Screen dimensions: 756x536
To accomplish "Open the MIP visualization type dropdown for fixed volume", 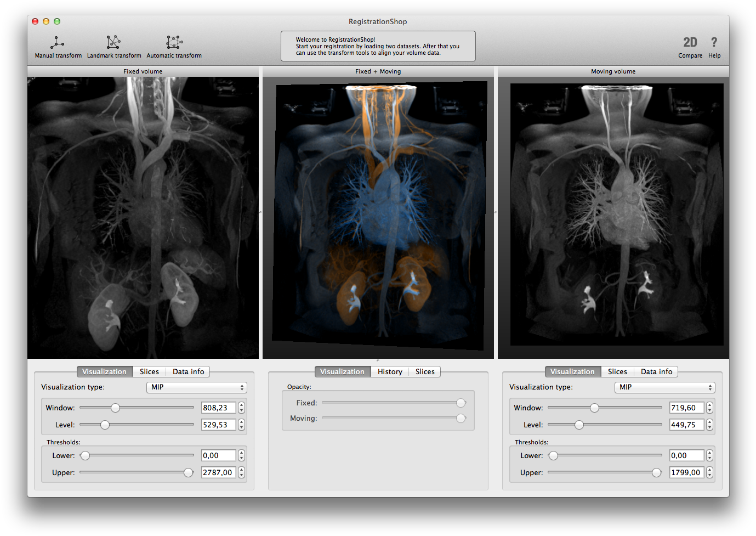I will [196, 387].
